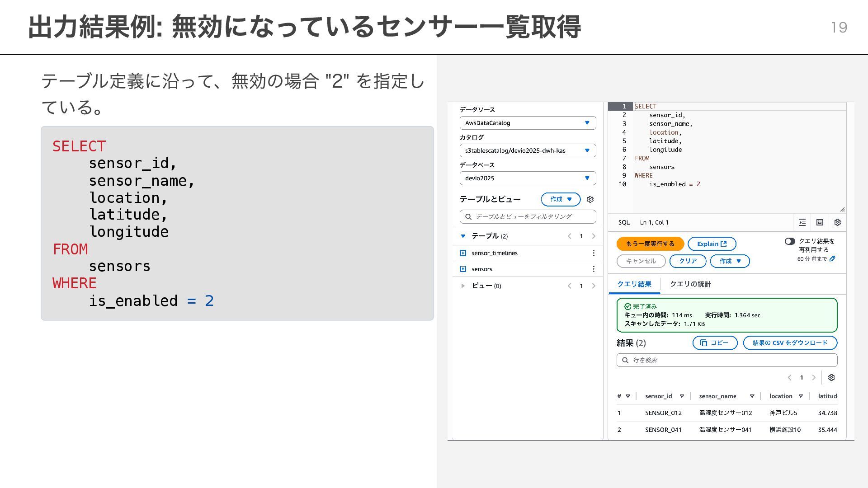Image resolution: width=868 pixels, height=488 pixels.
Task: Open the three-dot menu for the sensors table
Action: pyautogui.click(x=594, y=269)
